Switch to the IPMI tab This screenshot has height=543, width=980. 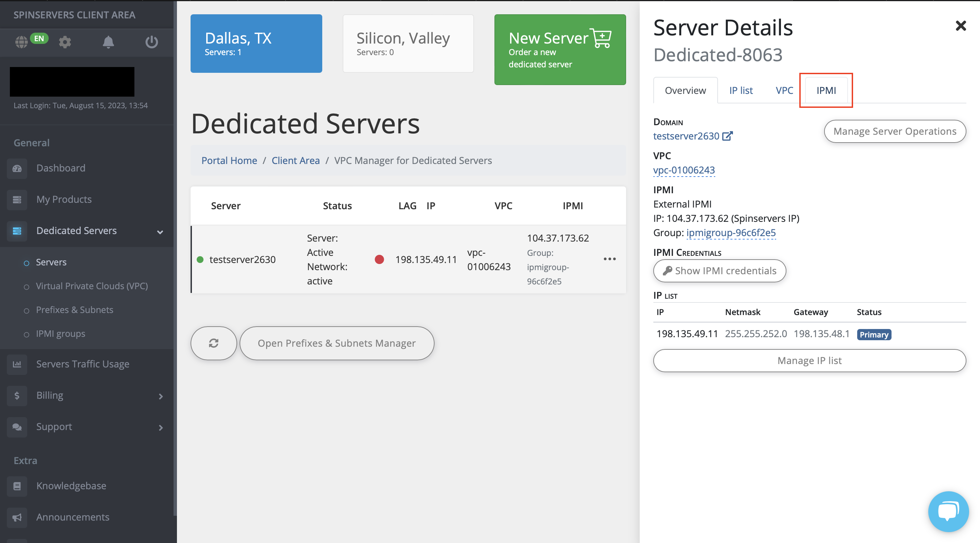pos(826,90)
